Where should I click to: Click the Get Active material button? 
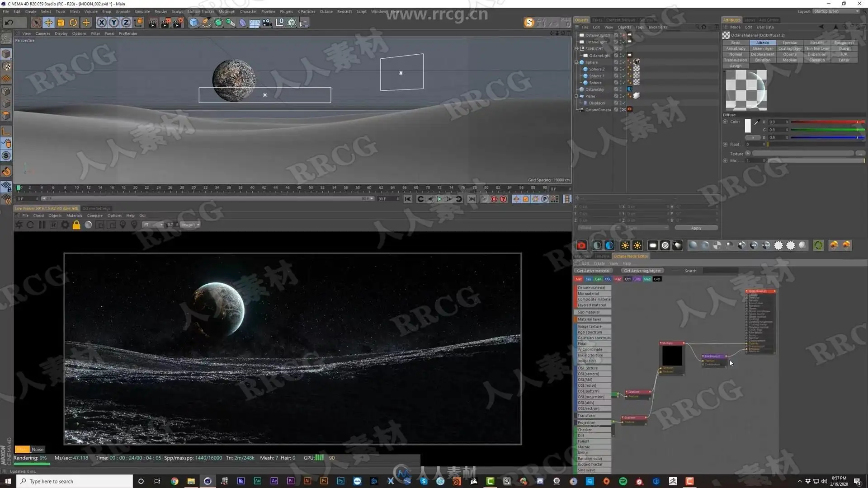[x=593, y=271]
